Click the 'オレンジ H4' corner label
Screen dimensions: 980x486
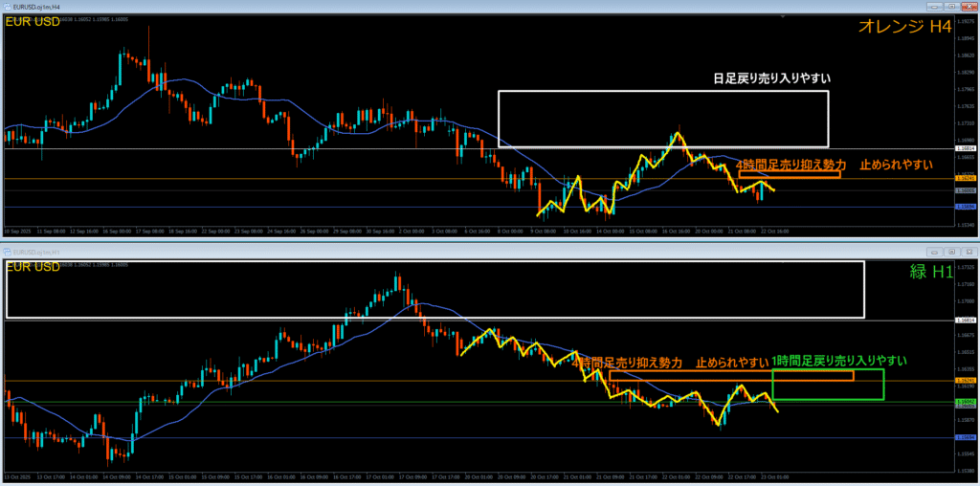[x=902, y=29]
